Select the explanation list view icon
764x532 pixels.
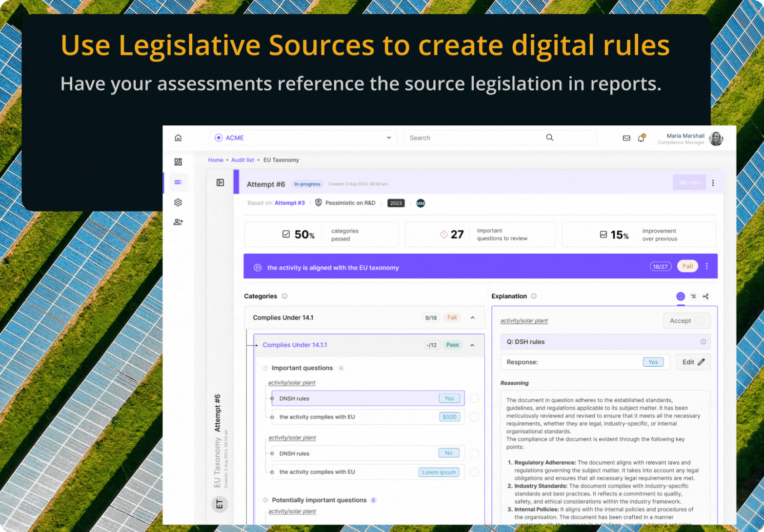693,296
